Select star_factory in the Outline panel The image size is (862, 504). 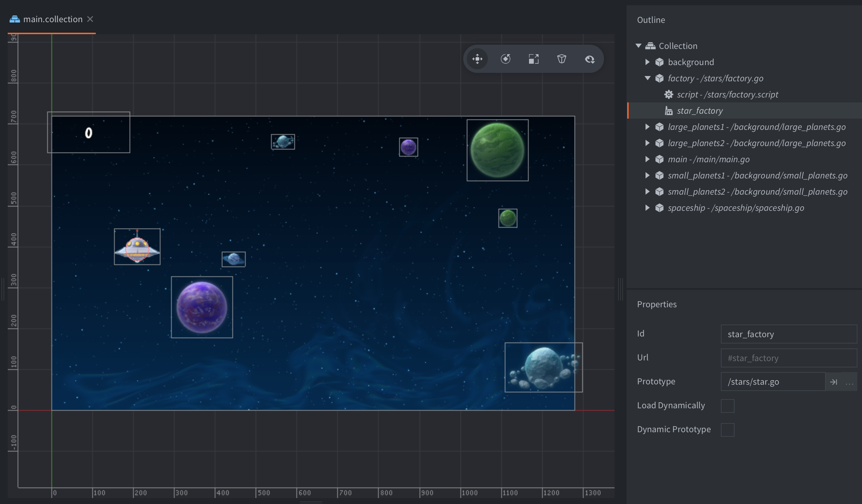[700, 111]
